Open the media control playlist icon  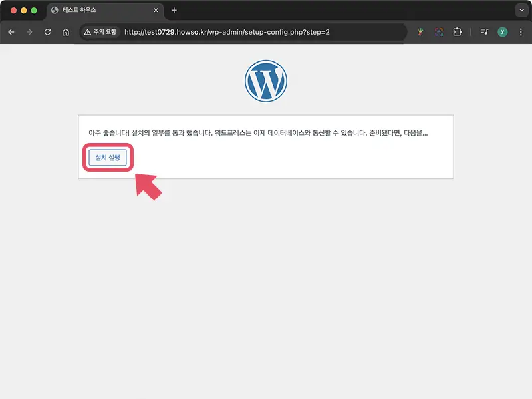pyautogui.click(x=484, y=32)
